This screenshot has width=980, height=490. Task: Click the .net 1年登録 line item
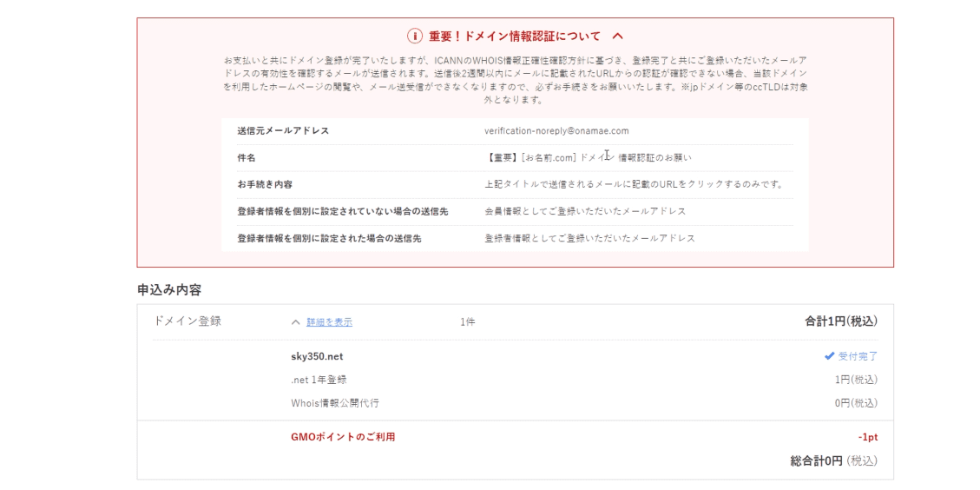click(x=319, y=380)
